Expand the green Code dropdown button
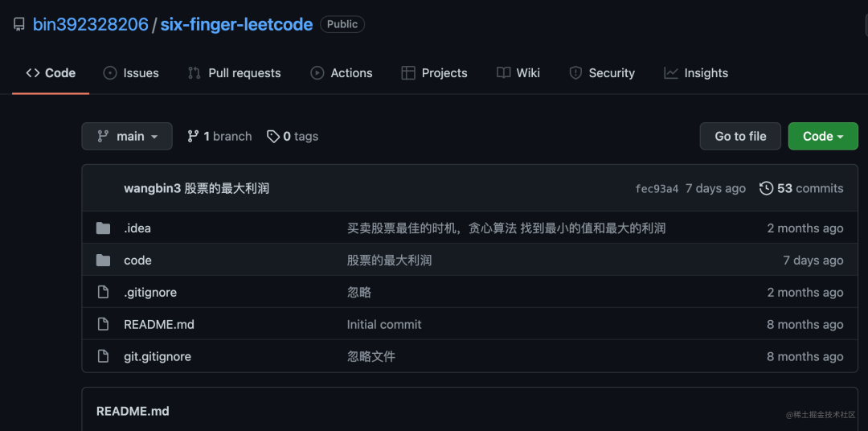 (823, 136)
